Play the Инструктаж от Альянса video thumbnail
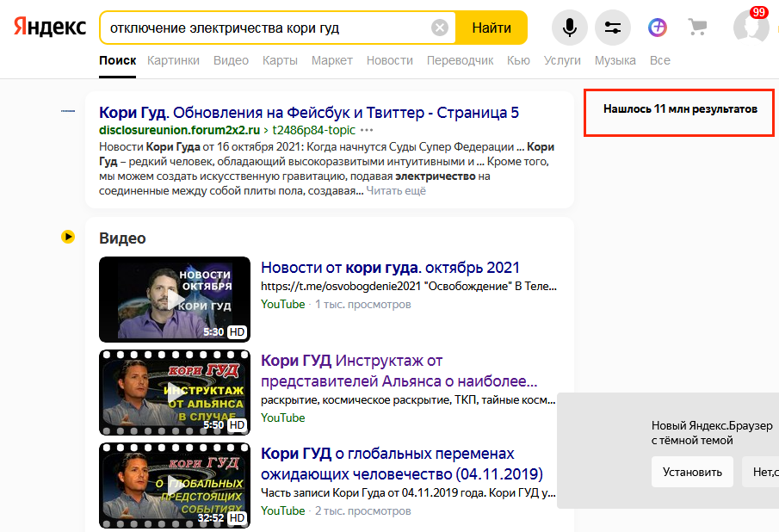The image size is (779, 532). 175,393
